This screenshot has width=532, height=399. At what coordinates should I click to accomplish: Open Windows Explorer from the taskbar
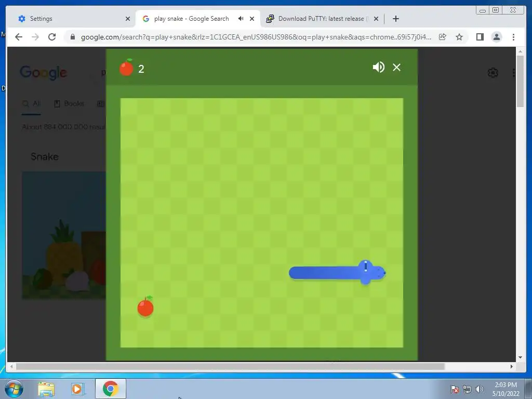coord(46,389)
